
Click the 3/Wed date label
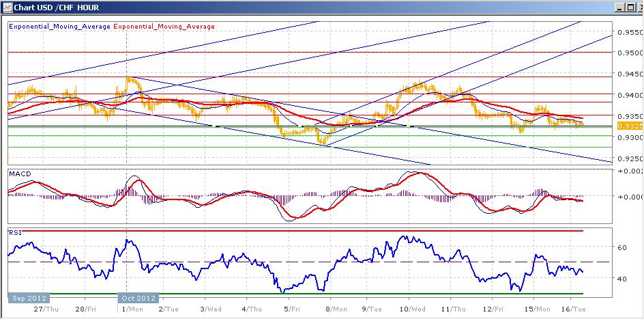[210, 309]
